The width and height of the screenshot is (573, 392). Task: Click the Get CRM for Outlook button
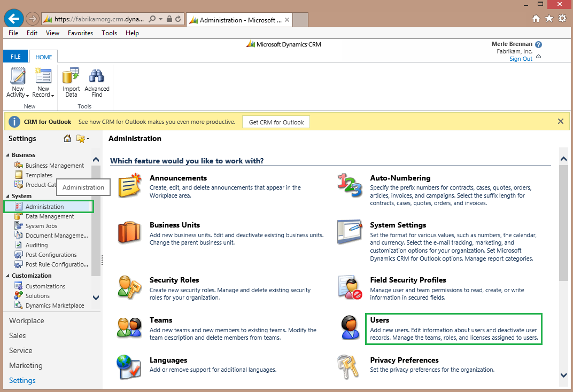[x=276, y=122]
